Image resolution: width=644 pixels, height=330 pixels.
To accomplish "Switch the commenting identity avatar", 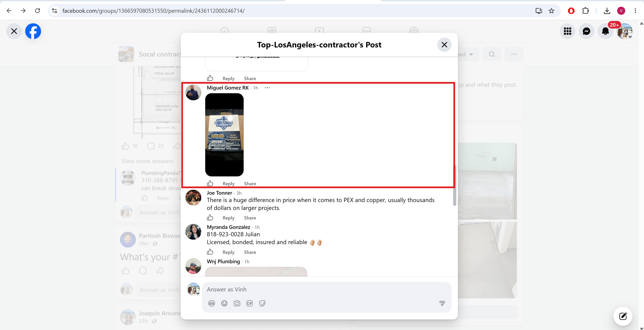I will click(x=193, y=289).
